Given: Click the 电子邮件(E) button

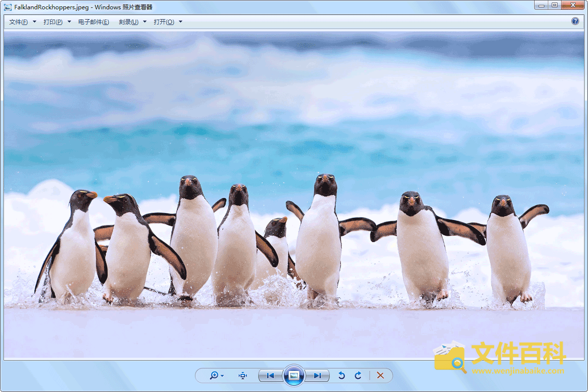Looking at the screenshot, I should click(x=94, y=22).
